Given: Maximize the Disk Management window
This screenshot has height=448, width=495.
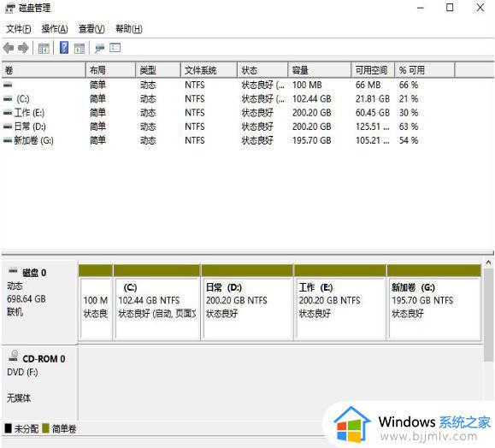Looking at the screenshot, I should point(450,8).
